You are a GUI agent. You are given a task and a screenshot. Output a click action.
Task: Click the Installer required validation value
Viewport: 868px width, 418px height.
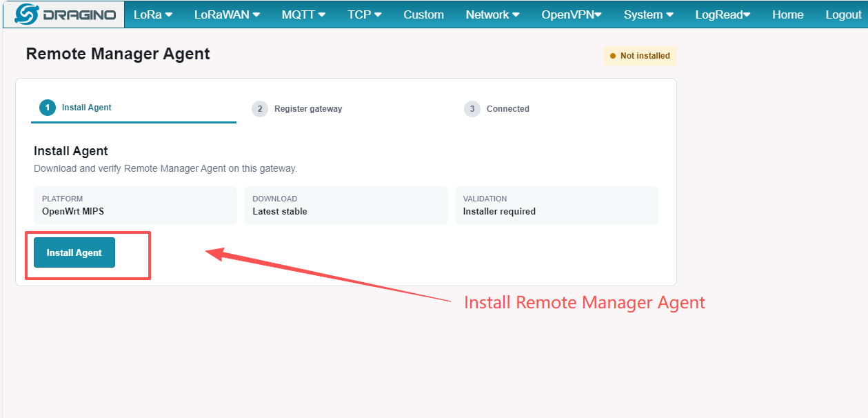(x=499, y=211)
